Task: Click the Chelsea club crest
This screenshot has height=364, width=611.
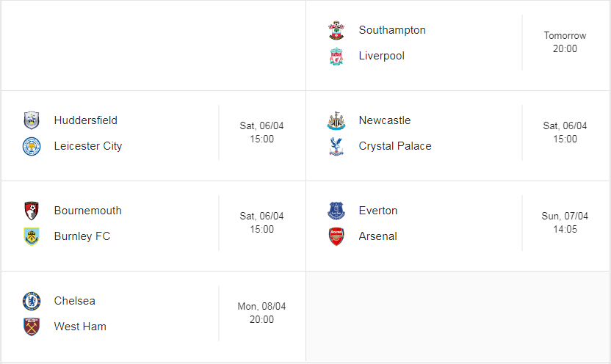Action: tap(32, 301)
